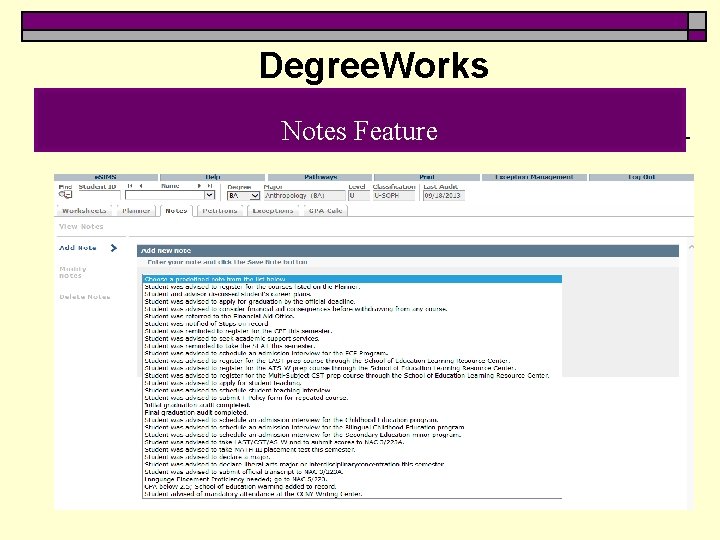Select 'Student was advised to declare a major'
720x540 pixels.
click(352, 457)
